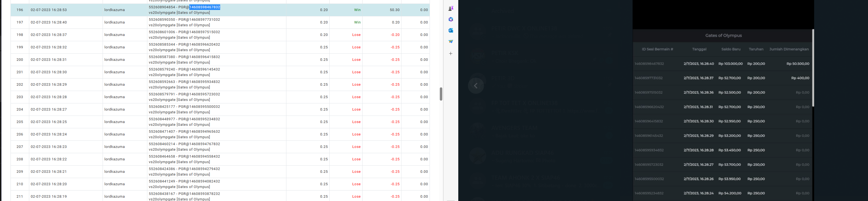Click the highlighted ID 14608598467832 in row 196
The image size is (868, 201).
(204, 7)
